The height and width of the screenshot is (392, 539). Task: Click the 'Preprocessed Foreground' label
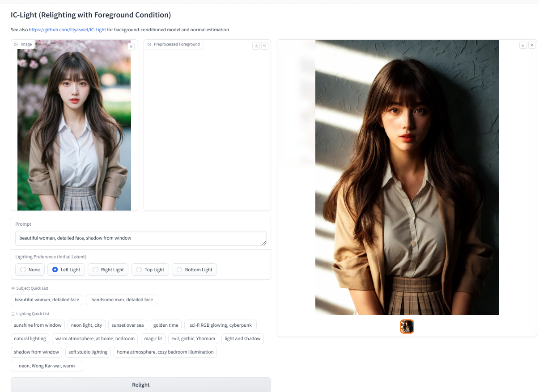coord(174,44)
